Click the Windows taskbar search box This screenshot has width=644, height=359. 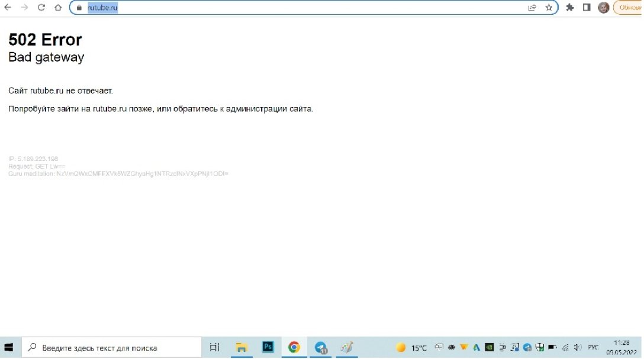(x=112, y=348)
